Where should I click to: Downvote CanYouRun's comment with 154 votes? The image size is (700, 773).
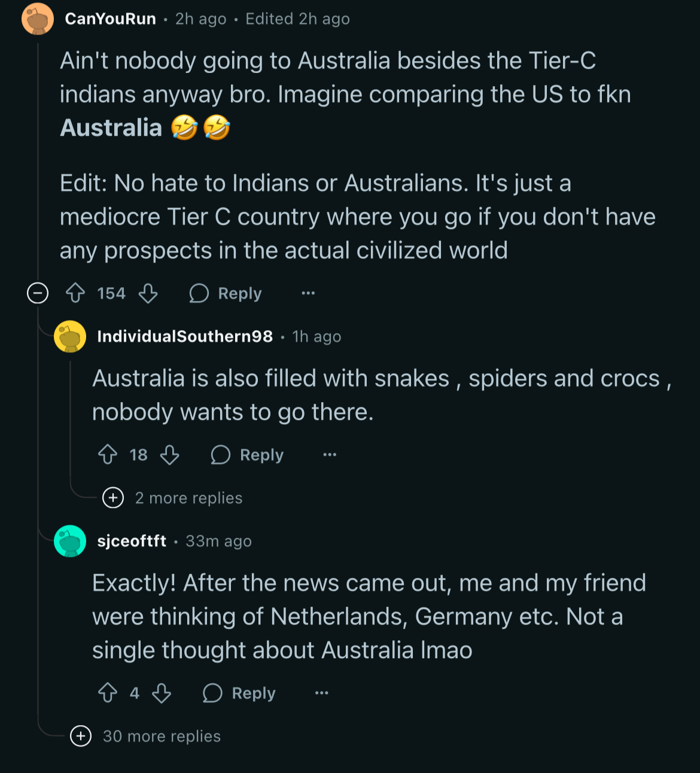tap(148, 293)
